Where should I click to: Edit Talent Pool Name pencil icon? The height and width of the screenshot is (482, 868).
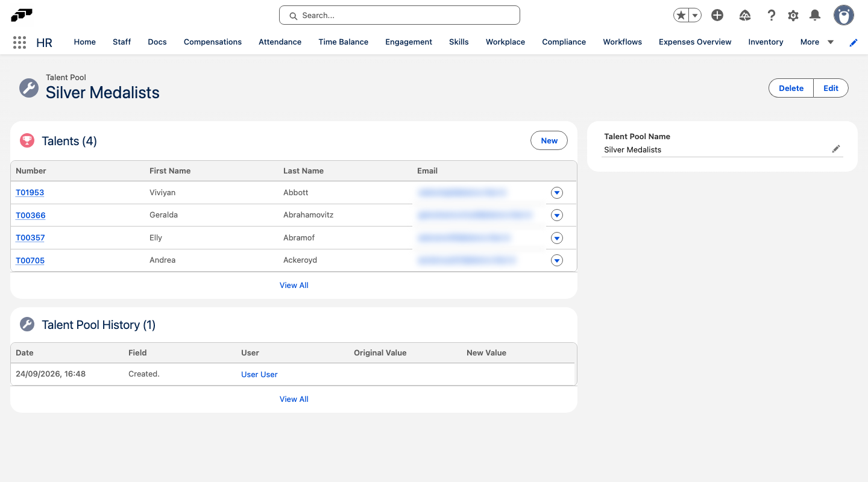tap(836, 149)
